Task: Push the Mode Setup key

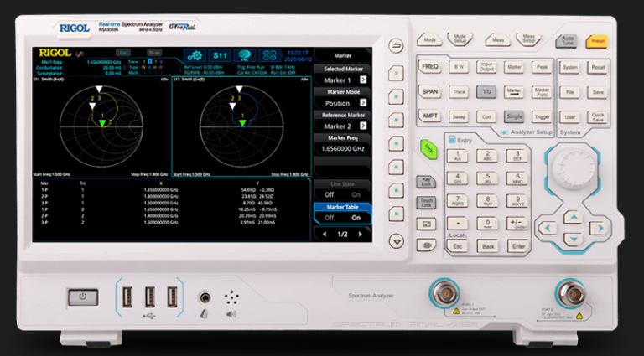Action: (x=460, y=39)
